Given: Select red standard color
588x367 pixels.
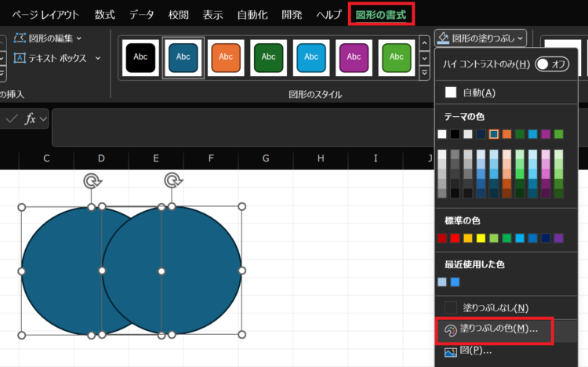Looking at the screenshot, I should 455,238.
